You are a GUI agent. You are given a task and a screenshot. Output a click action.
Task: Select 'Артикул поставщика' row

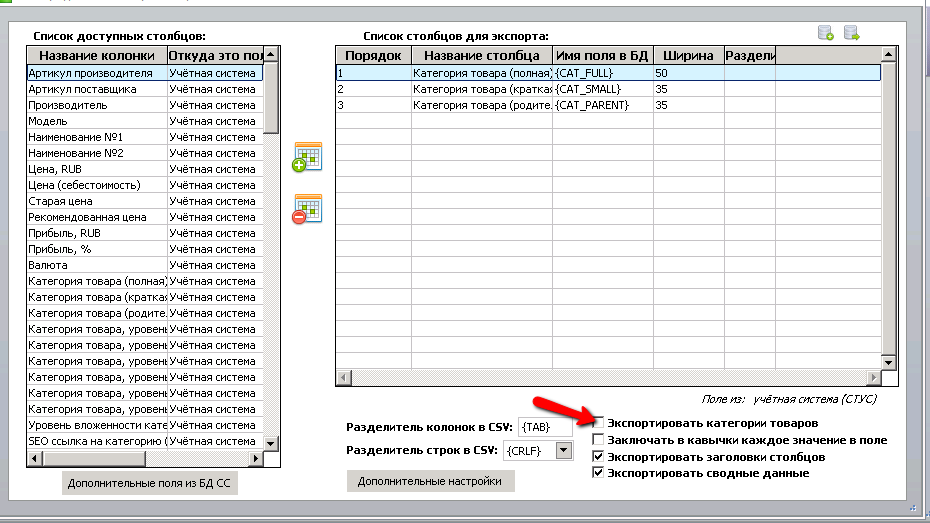point(145,89)
